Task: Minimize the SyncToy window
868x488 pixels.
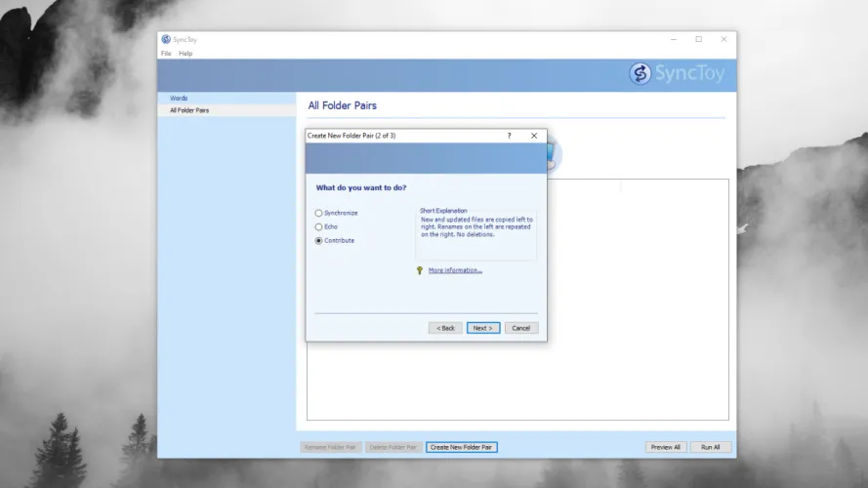Action: click(673, 40)
